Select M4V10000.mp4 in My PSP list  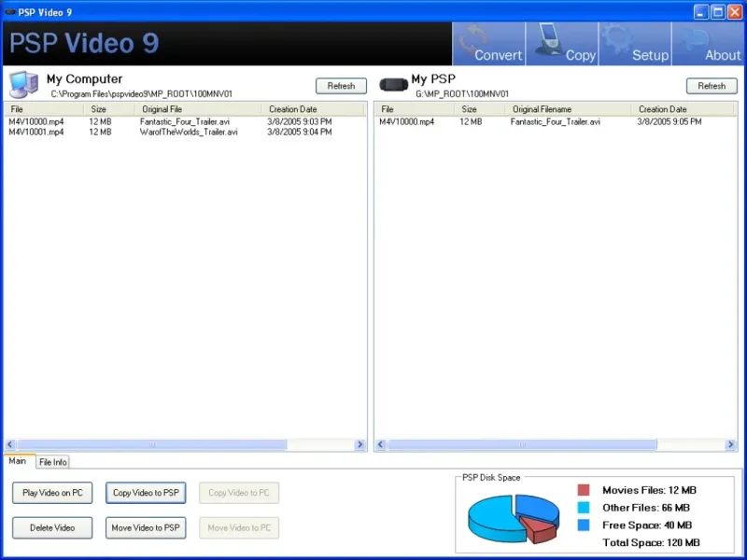(407, 122)
